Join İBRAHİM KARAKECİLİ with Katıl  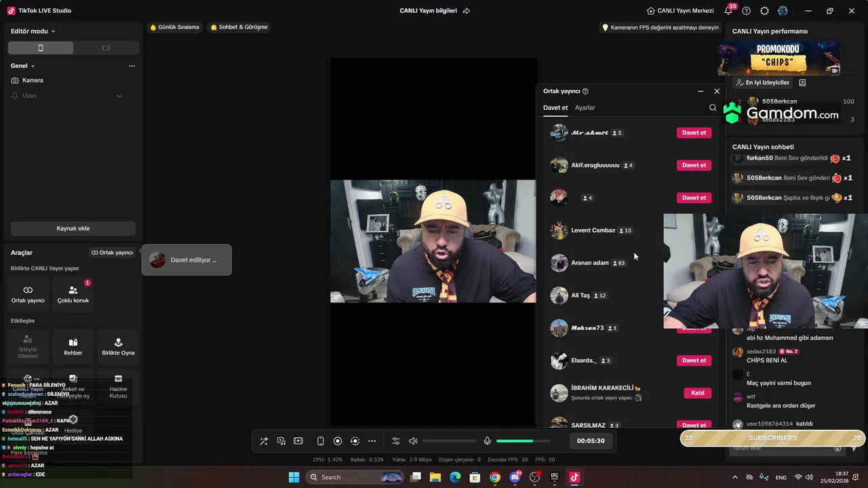point(697,393)
